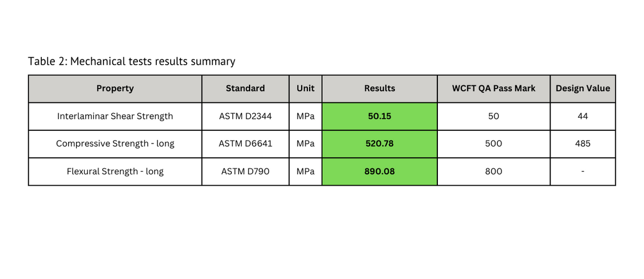Click the Flexural Strength - long cell
The image size is (644, 279).
pos(115,172)
